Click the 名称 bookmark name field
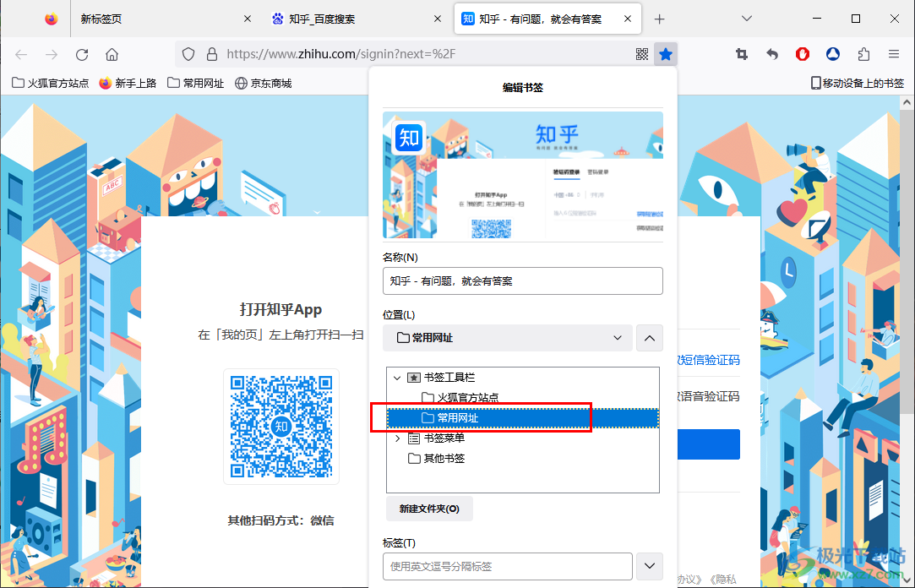 523,280
